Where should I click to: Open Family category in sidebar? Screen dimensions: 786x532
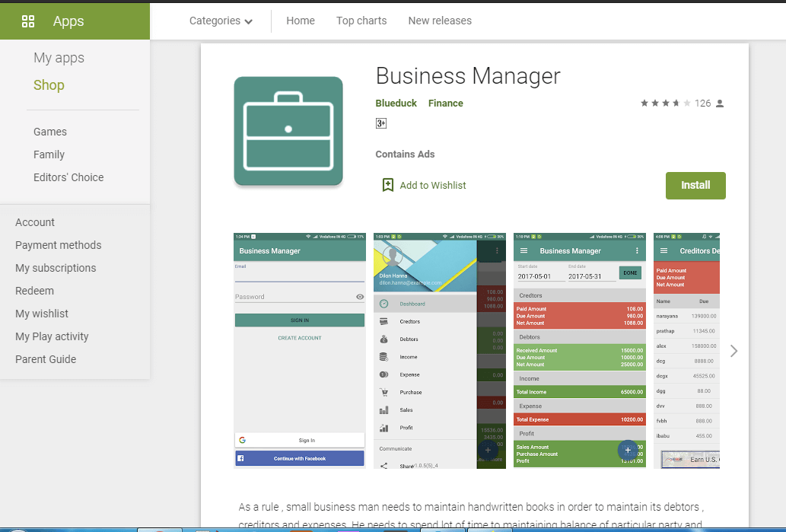(x=49, y=155)
